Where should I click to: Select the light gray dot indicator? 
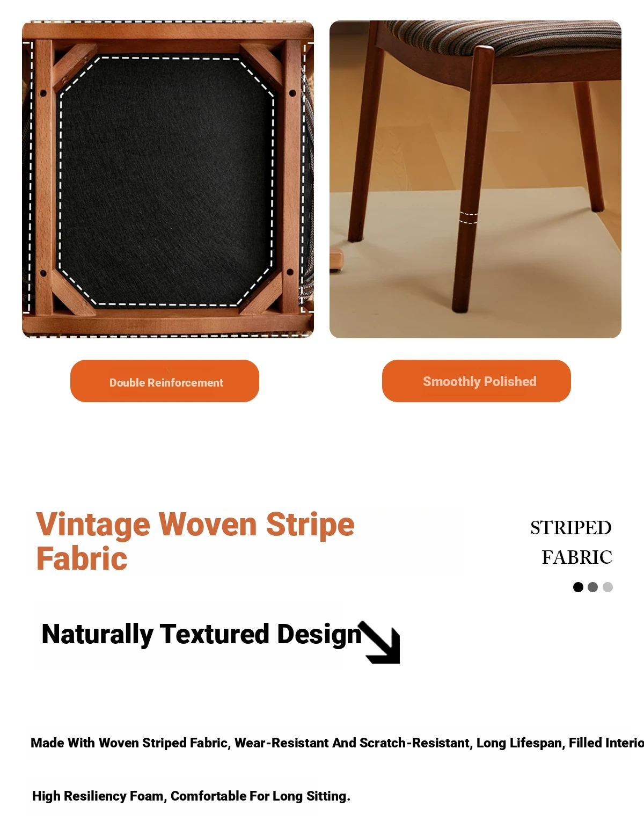click(x=608, y=587)
